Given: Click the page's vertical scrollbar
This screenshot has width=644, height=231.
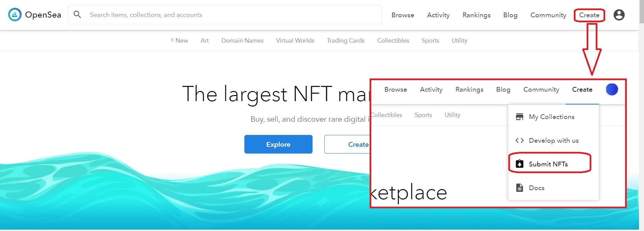Looking at the screenshot, I should tap(641, 115).
